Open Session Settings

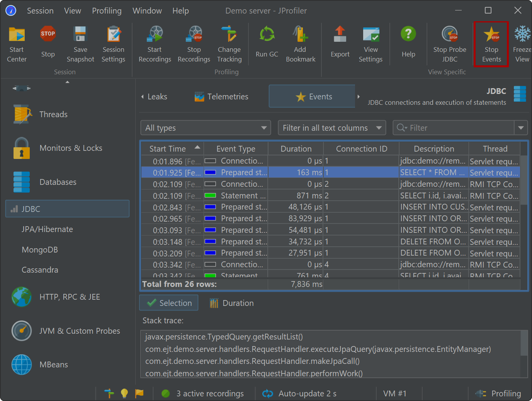(x=114, y=44)
